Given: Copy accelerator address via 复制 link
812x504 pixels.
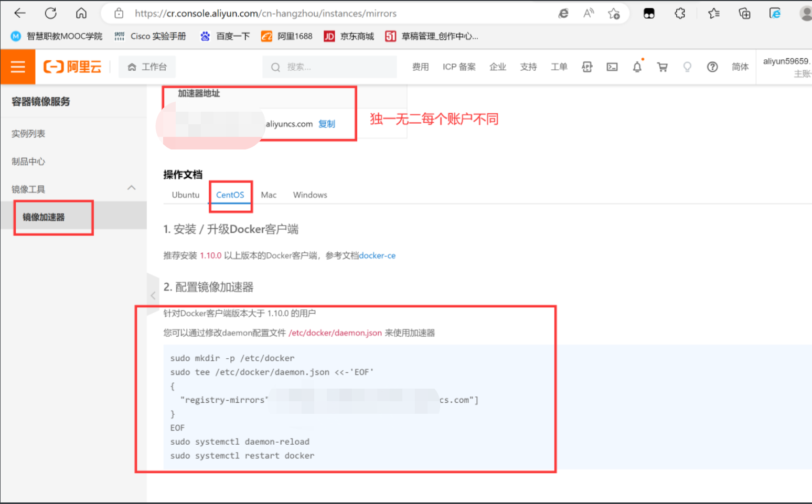Looking at the screenshot, I should (327, 124).
